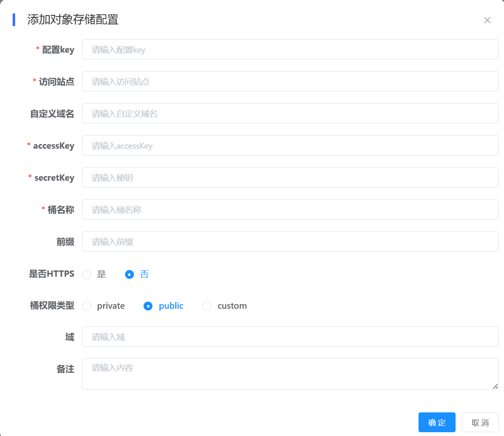Click the 桶权限类型 label
This screenshot has width=504, height=436.
52,306
